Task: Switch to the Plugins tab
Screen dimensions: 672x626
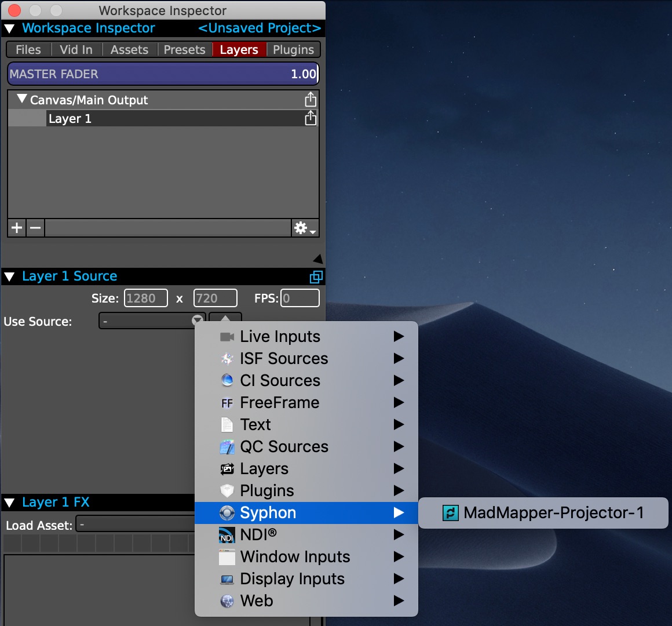Action: coord(294,50)
